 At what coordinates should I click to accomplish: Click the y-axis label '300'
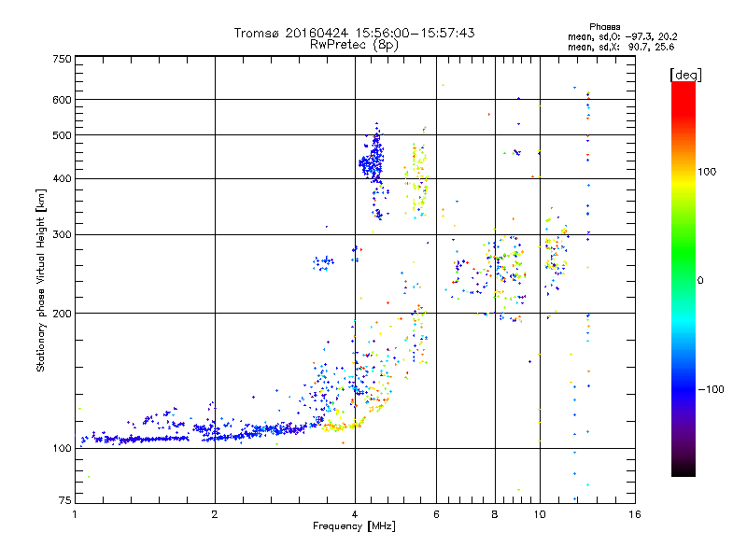(62, 235)
